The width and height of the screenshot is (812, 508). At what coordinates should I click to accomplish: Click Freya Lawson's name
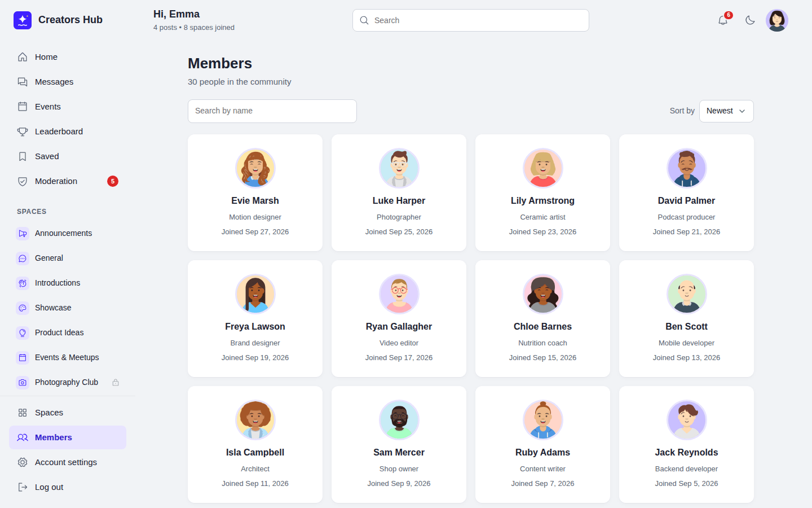[255, 327]
